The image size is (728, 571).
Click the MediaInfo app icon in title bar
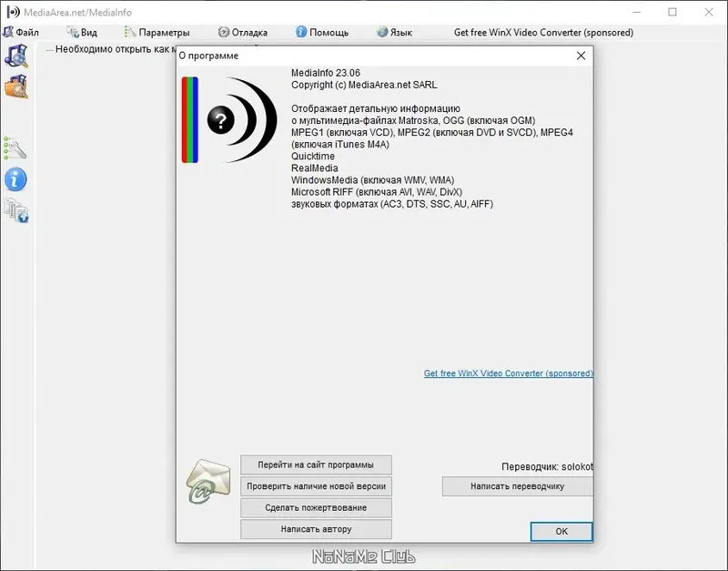13,12
